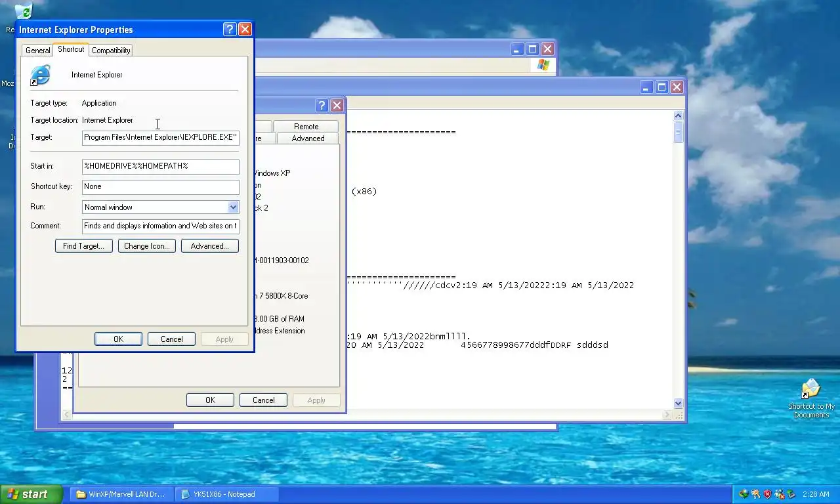840x504 pixels.
Task: Click the taskbar clock showing 2:28 AM
Action: pos(815,494)
